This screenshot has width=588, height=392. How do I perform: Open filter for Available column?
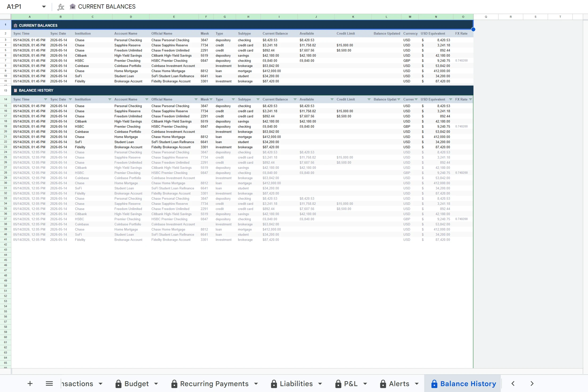click(x=332, y=99)
